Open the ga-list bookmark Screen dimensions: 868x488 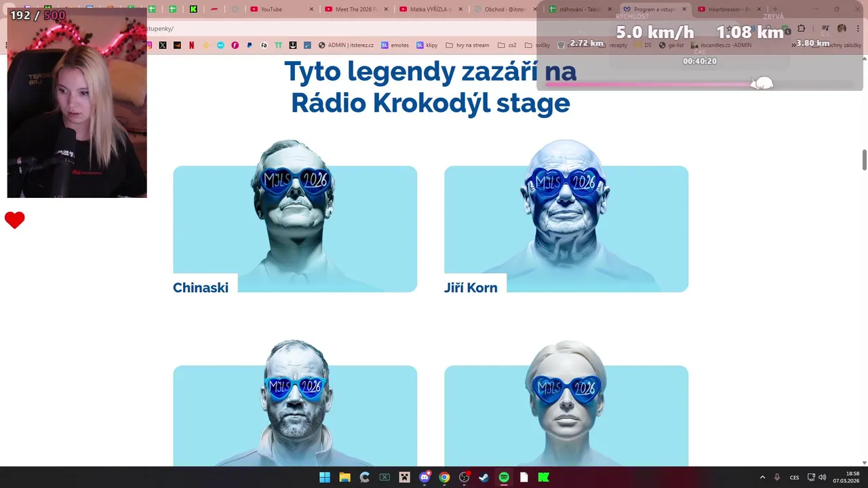(x=671, y=45)
